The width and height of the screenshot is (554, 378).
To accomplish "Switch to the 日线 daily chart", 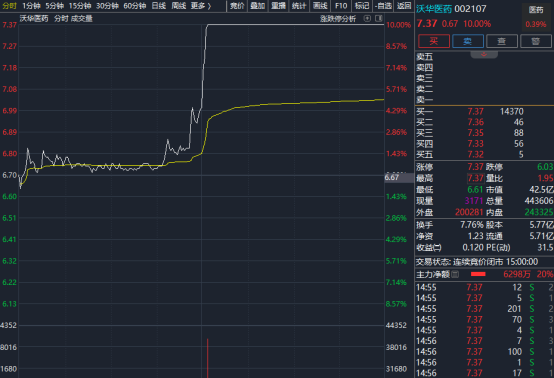I will (159, 6).
